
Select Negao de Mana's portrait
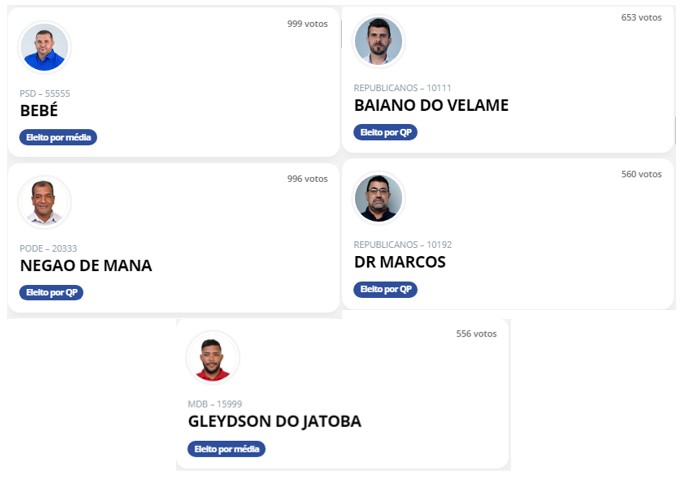44,202
